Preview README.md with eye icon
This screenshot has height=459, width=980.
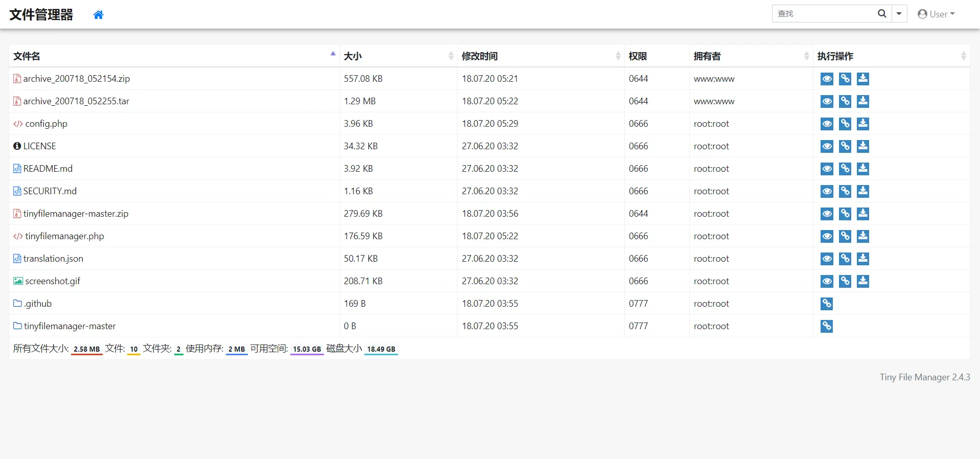827,169
